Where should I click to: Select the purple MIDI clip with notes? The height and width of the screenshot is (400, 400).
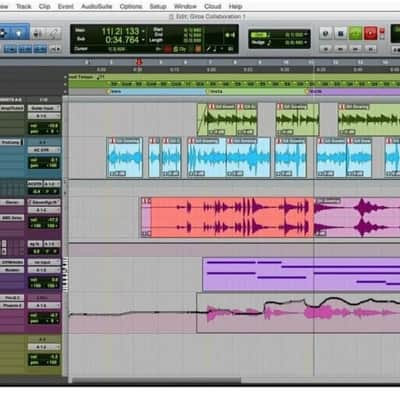(x=301, y=275)
